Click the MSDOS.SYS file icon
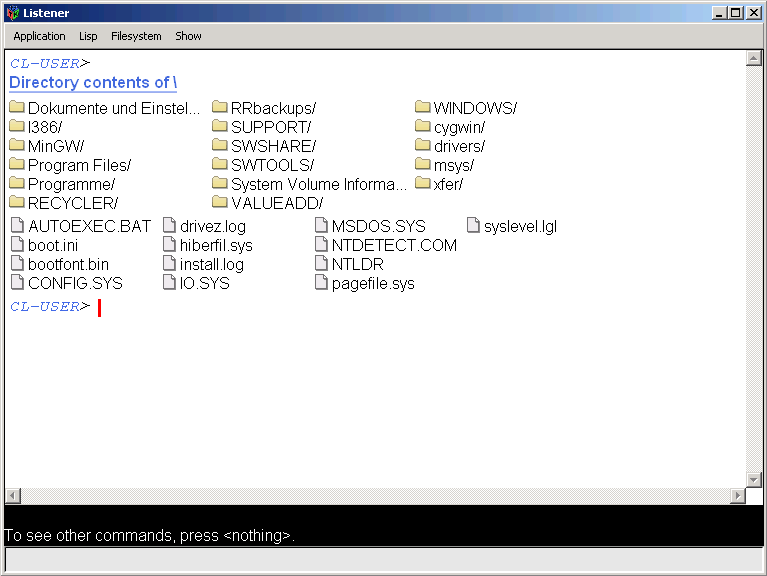767x576 pixels. [x=321, y=225]
